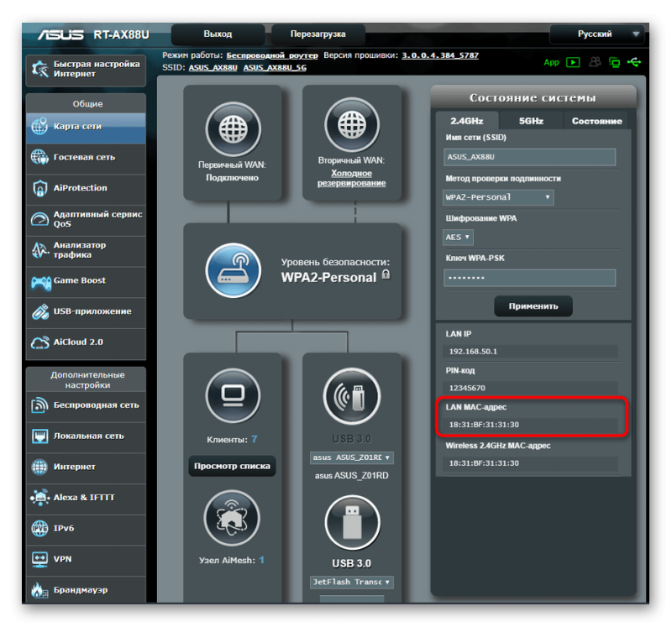This screenshot has height=627, width=672.
Task: Select the ASUS_Z01RD USB modem icon
Action: 352,396
